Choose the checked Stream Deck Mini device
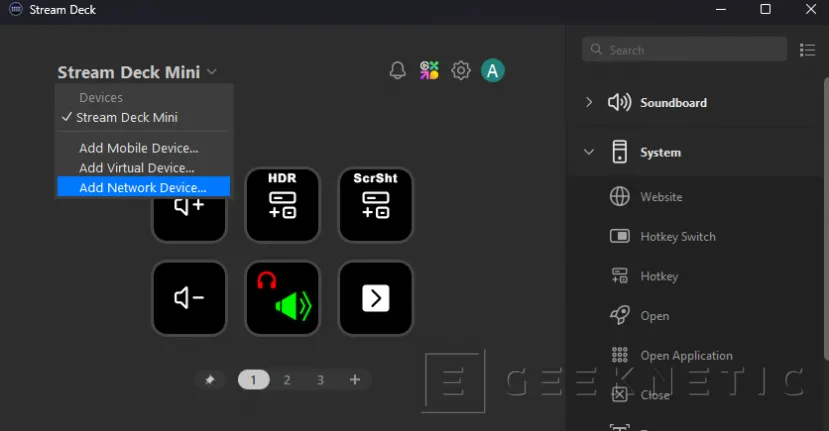 tap(143, 117)
